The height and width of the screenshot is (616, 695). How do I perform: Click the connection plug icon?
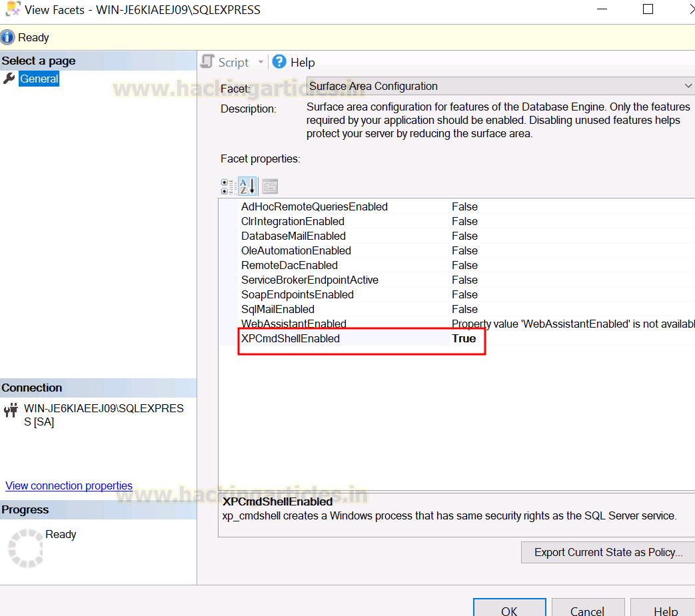coord(11,410)
